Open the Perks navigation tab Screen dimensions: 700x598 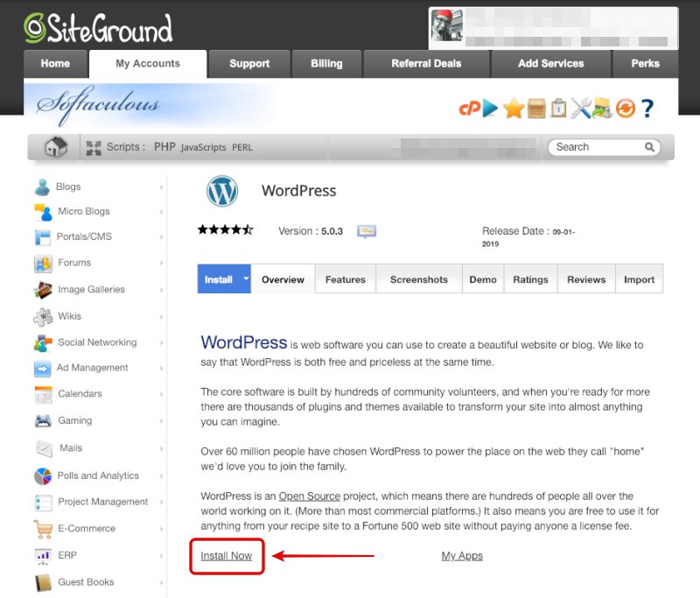click(x=646, y=64)
